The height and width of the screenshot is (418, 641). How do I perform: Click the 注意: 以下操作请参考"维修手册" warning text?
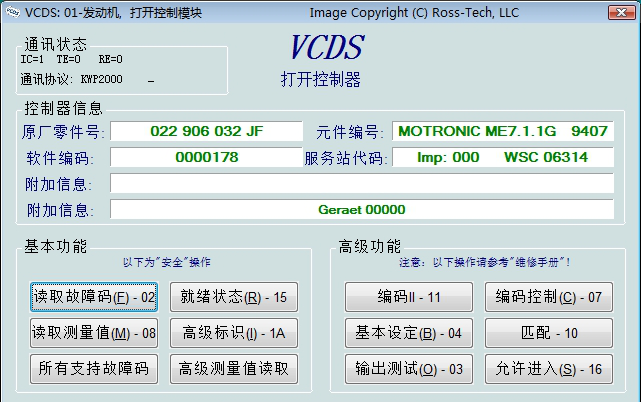point(484,262)
